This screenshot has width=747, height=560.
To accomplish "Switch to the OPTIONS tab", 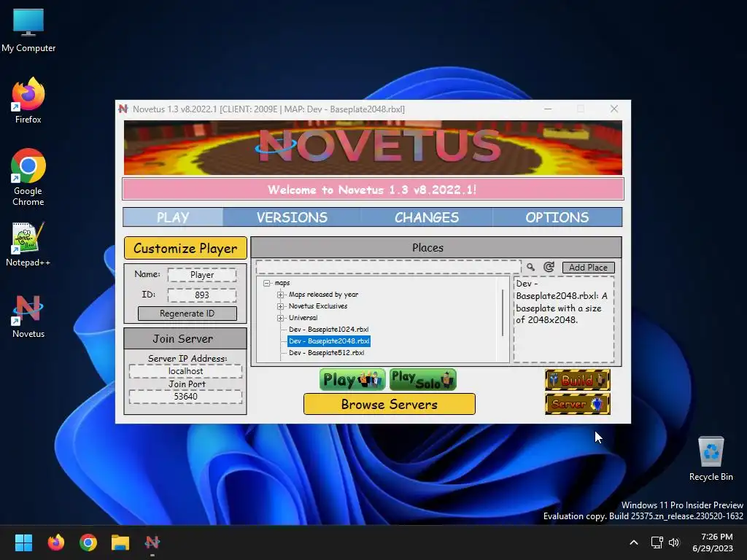I will click(x=557, y=217).
